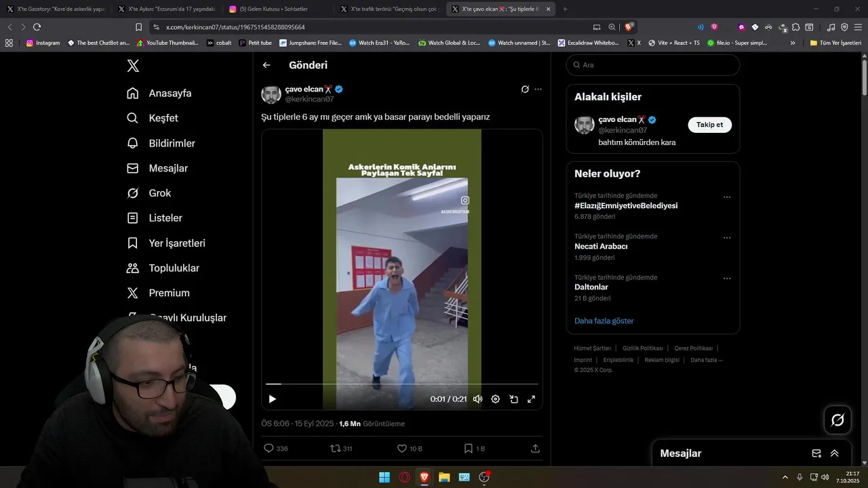This screenshot has width=868, height=488.
Task: Expand Daha fazla footer options
Action: click(x=707, y=360)
